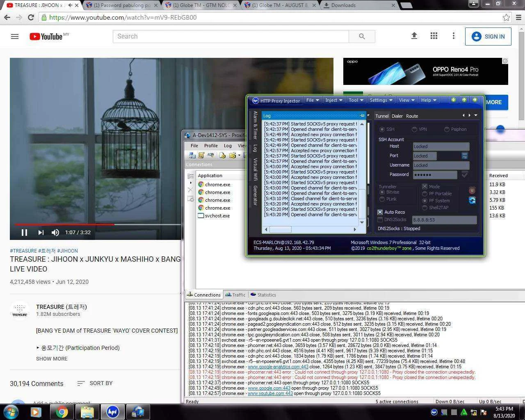Toggle the Mode checkbox

pos(425,187)
